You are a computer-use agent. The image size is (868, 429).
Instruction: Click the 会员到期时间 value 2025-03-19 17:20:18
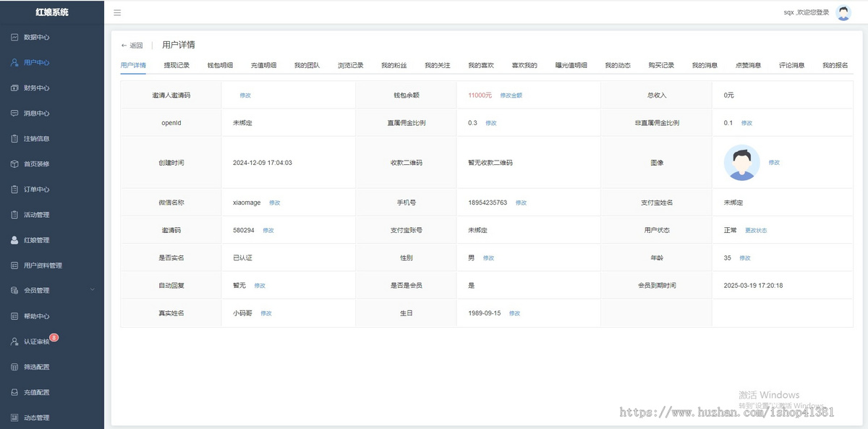point(753,286)
